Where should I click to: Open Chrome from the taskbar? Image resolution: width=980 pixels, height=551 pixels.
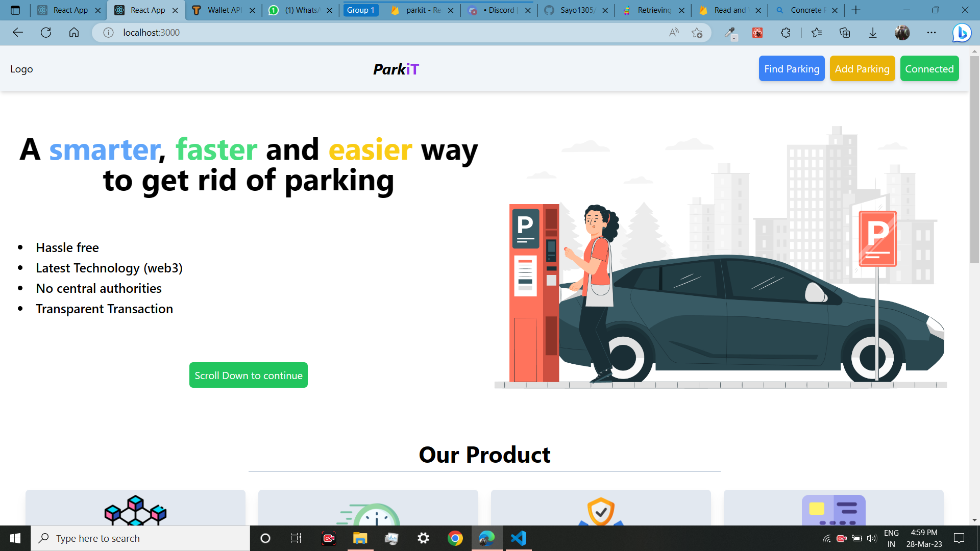455,538
